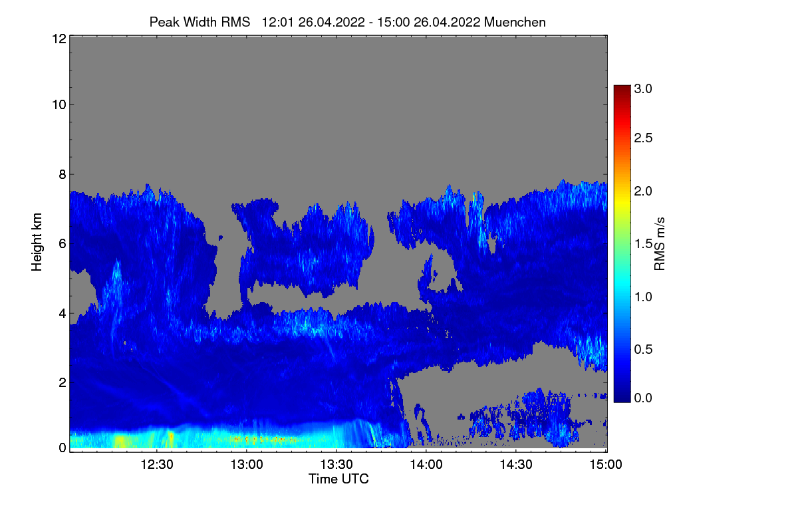Screen dimensions: 798x532
Task: Click the station name 'Muenchen' in title
Action: (x=515, y=22)
